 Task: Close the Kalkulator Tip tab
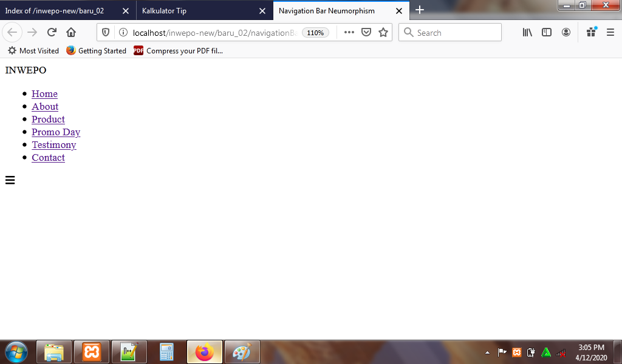point(262,11)
